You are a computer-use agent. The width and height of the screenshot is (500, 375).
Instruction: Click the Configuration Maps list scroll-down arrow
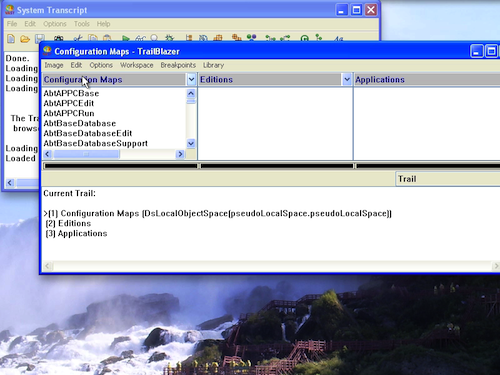191,144
